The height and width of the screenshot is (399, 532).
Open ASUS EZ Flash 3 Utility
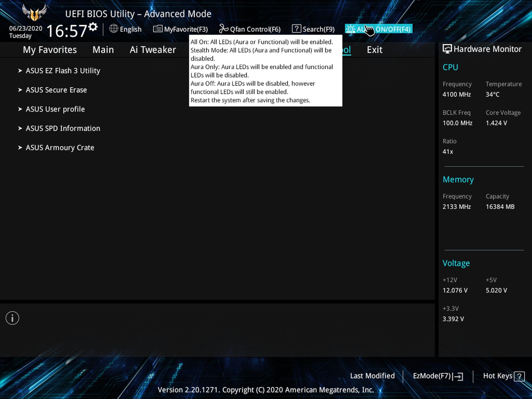click(x=63, y=71)
